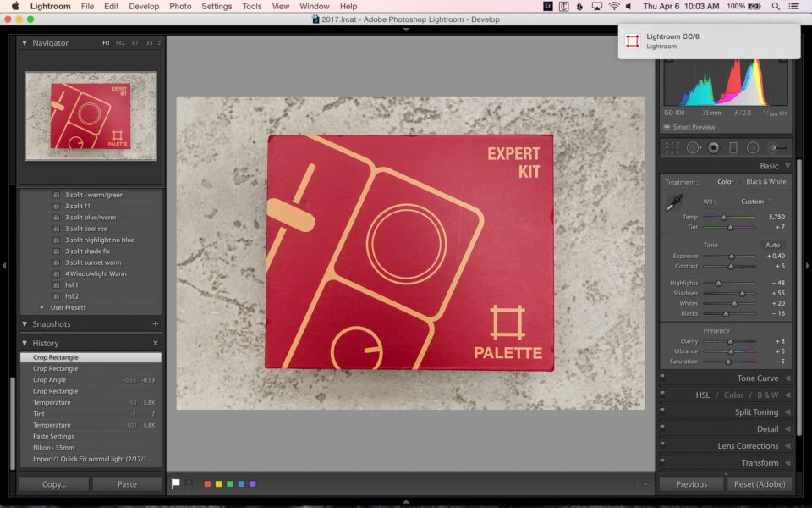Image resolution: width=812 pixels, height=508 pixels.
Task: Open Spotlight search in the menu bar
Action: [776, 6]
